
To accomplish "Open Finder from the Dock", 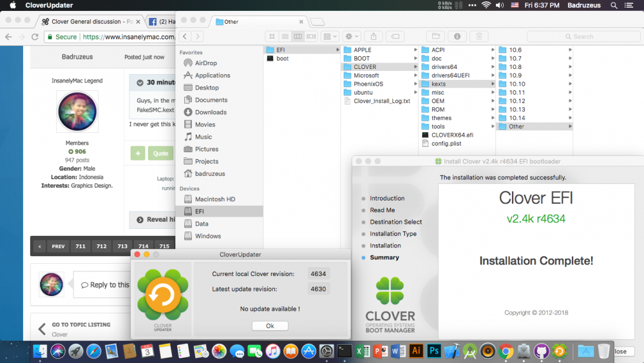I will [40, 351].
